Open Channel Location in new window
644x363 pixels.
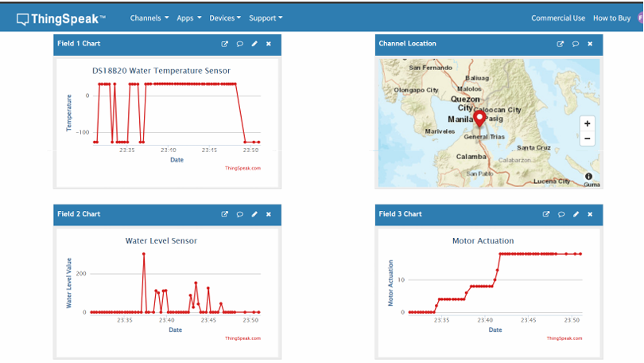click(x=561, y=44)
